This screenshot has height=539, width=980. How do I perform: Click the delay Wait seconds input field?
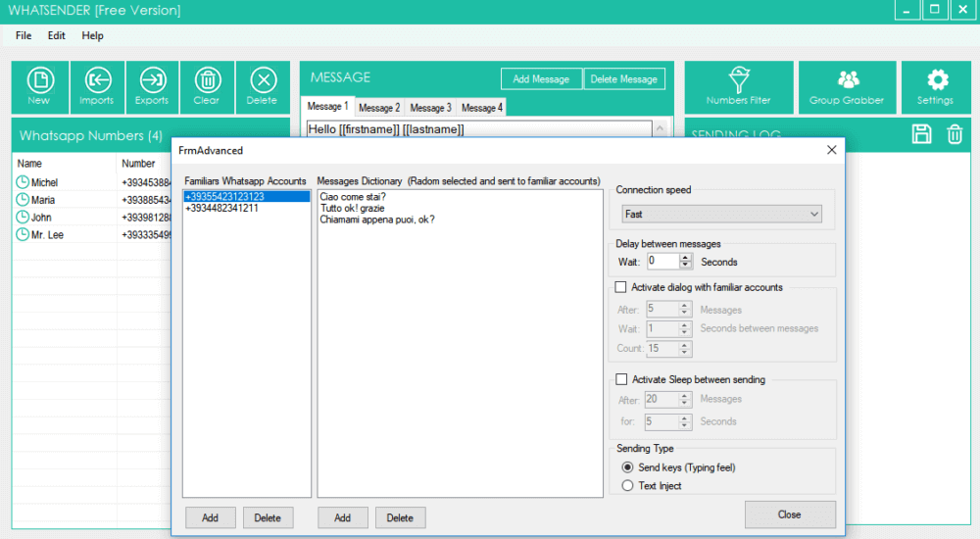663,262
